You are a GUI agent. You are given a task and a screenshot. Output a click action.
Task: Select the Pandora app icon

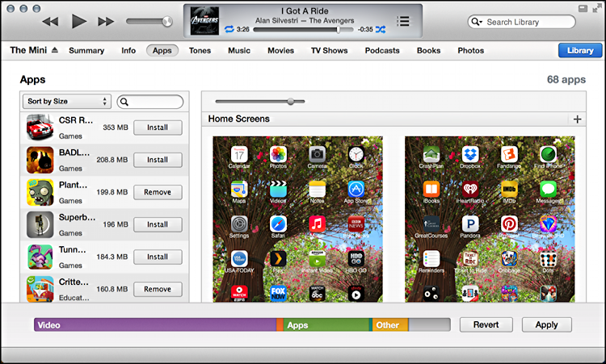(470, 224)
